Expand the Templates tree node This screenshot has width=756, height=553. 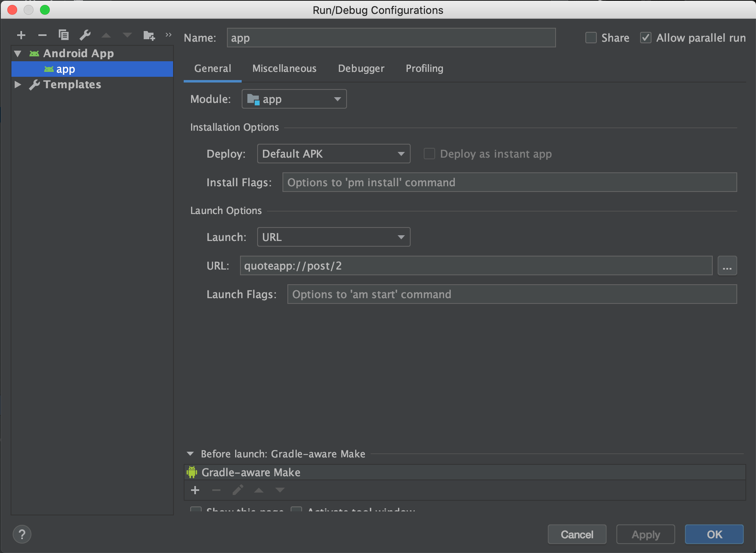coord(18,85)
